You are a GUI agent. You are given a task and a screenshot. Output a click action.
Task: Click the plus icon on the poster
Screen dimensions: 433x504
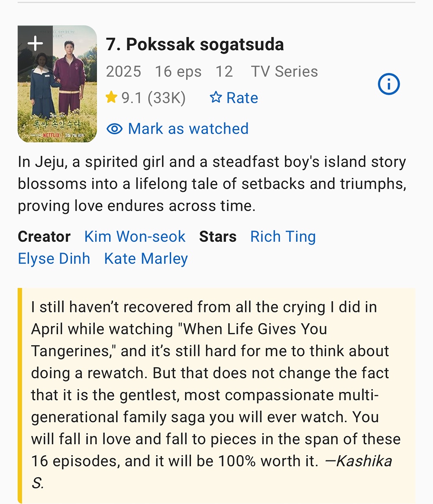(35, 43)
